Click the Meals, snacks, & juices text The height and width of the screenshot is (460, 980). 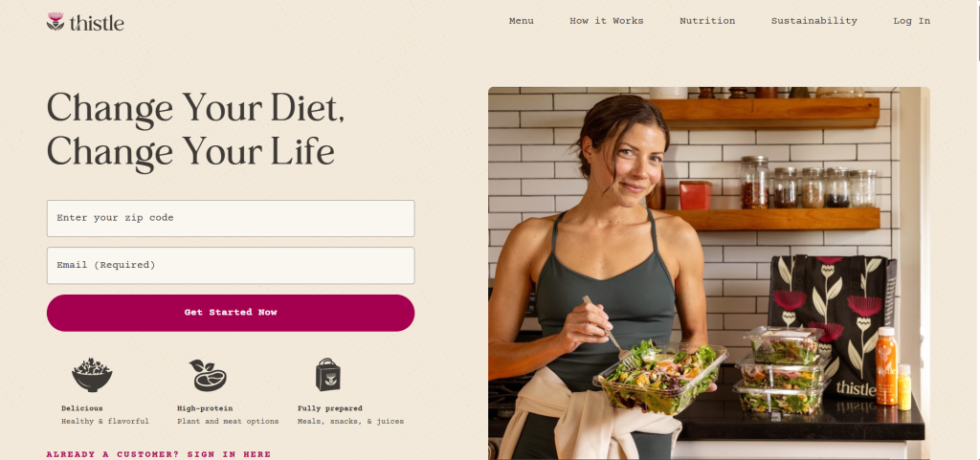350,422
